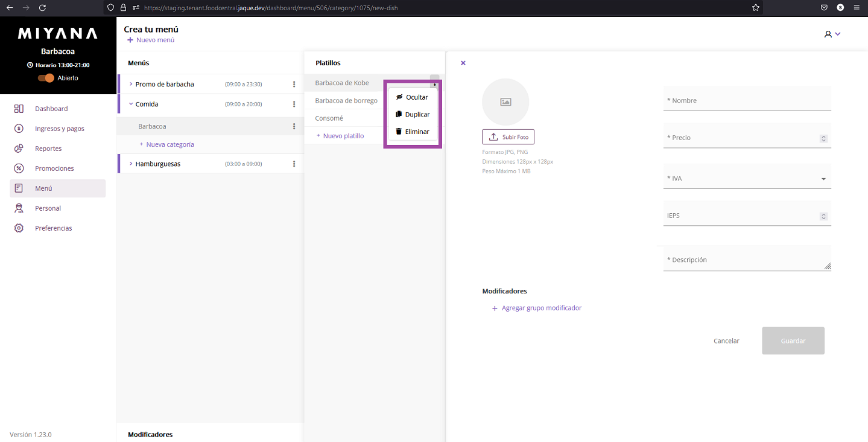Click Agregar grupo modificador
Screen dimensions: 868x442
coord(537,308)
